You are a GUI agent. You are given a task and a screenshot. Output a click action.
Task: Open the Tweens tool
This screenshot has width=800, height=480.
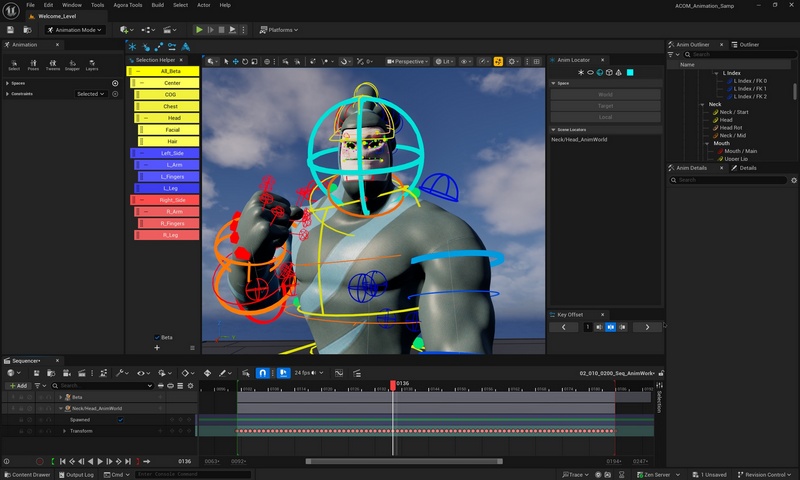tap(53, 65)
